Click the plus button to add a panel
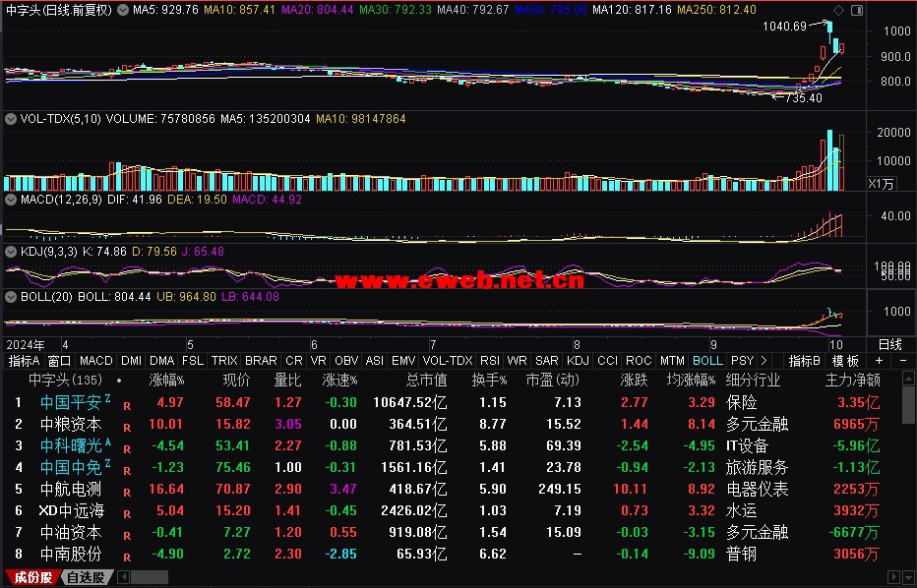 tap(879, 361)
